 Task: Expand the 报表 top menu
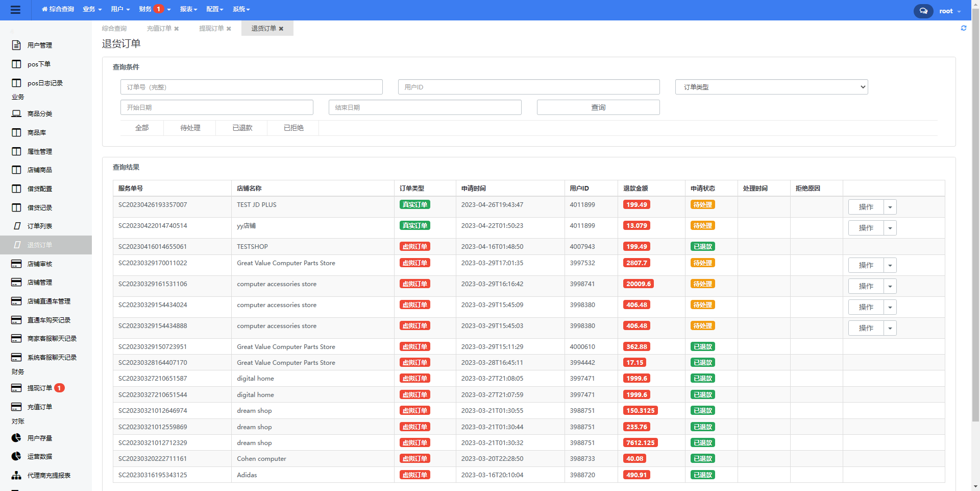[189, 9]
